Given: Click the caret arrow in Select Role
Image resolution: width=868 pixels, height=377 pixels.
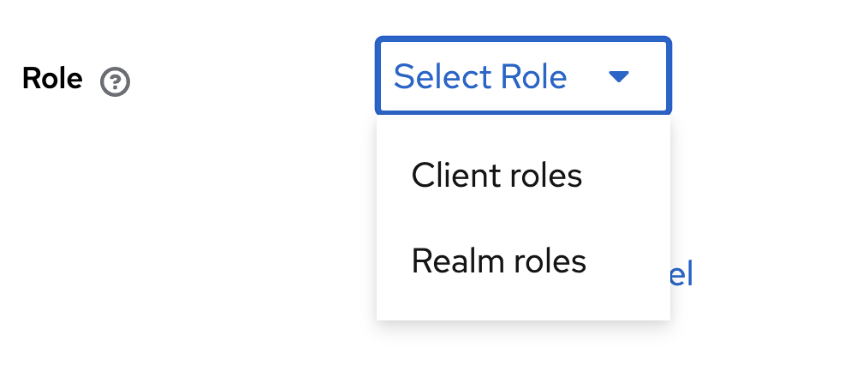Looking at the screenshot, I should (619, 77).
